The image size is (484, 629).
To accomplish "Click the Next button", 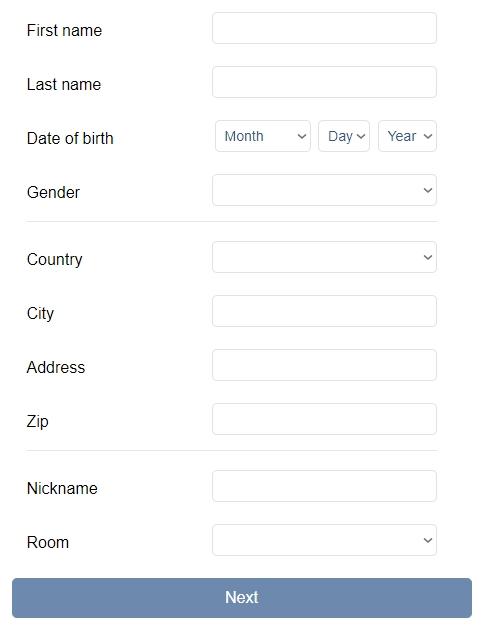I will (242, 598).
